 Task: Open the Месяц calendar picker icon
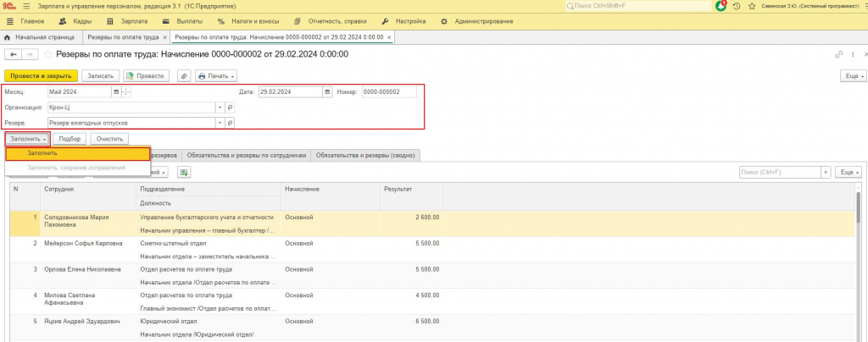(116, 91)
